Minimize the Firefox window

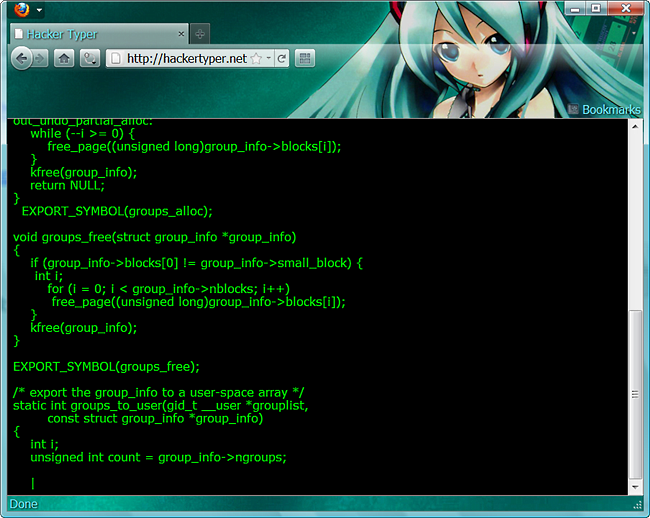(575, 8)
